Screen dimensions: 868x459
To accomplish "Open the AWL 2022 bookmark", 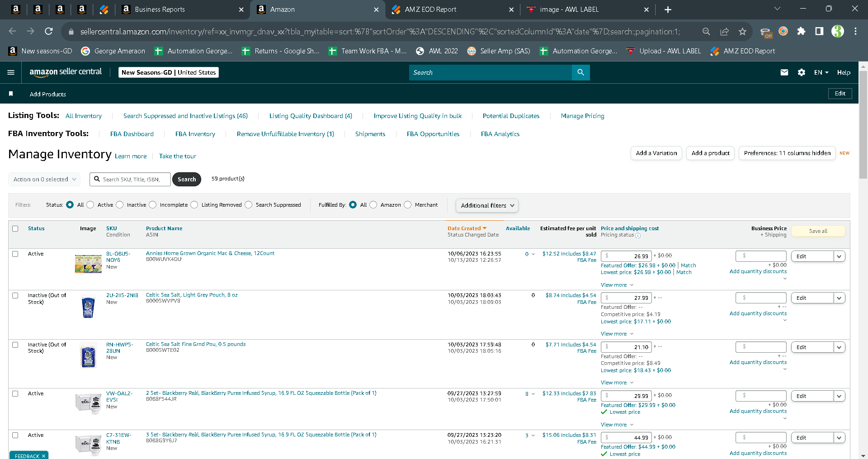I will (437, 51).
